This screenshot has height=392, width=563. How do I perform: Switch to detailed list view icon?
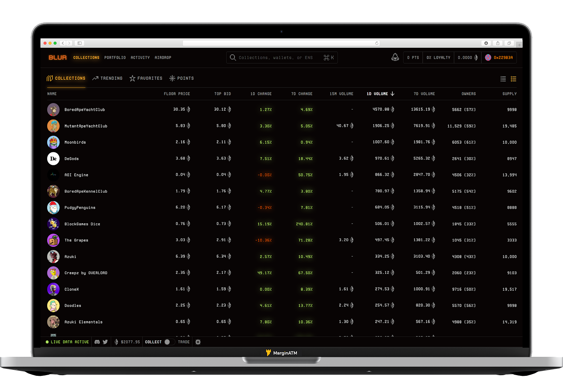[513, 79]
